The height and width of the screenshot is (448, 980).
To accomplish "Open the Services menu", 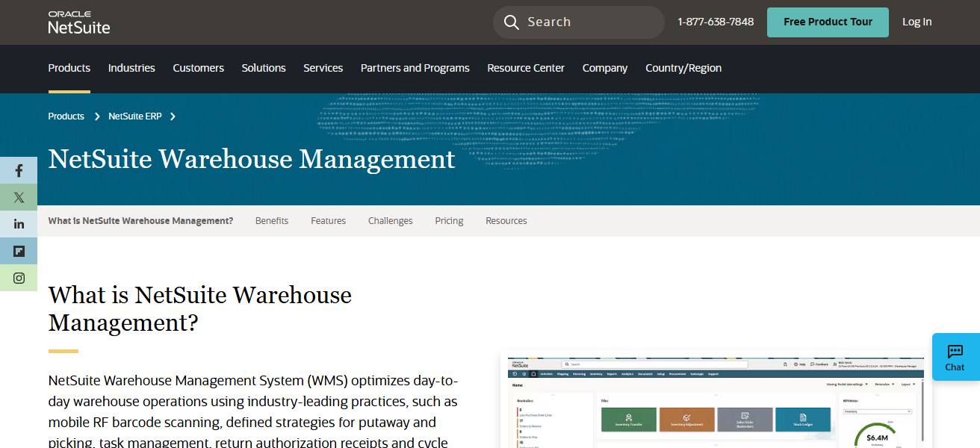I will point(323,68).
